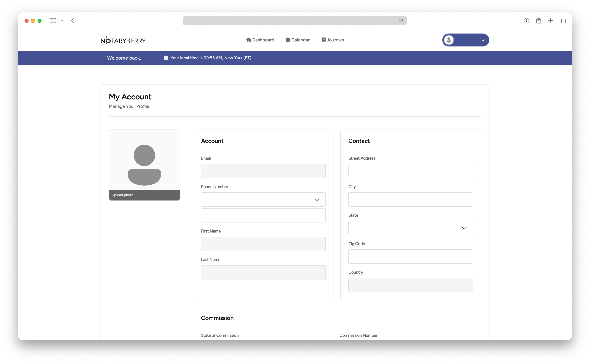The width and height of the screenshot is (590, 364).
Task: Click the share icon in the browser toolbar
Action: (539, 20)
